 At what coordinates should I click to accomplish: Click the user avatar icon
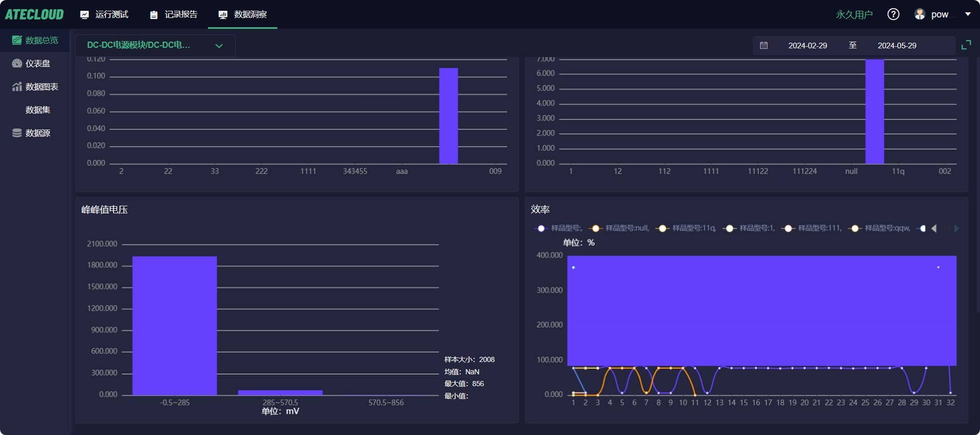click(x=920, y=14)
